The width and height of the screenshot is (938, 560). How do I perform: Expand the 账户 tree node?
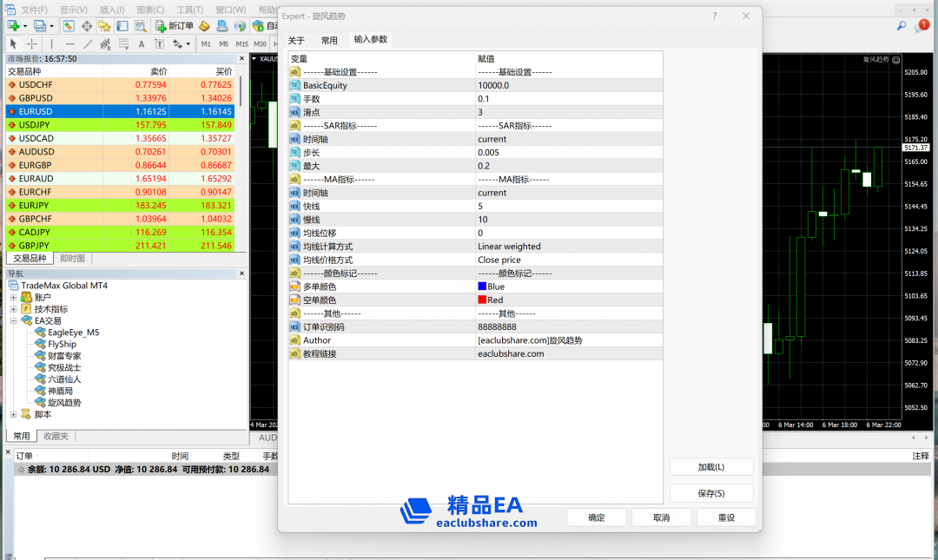coord(14,298)
